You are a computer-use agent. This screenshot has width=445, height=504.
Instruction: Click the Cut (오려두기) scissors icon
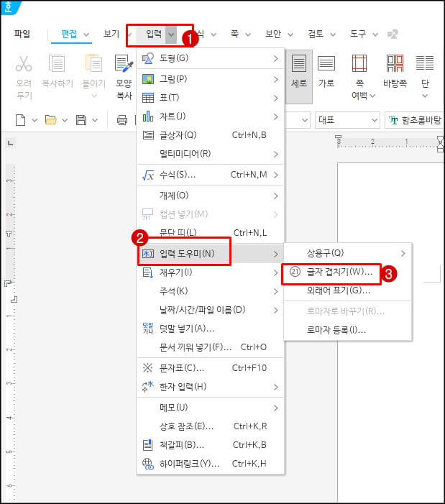[24, 63]
